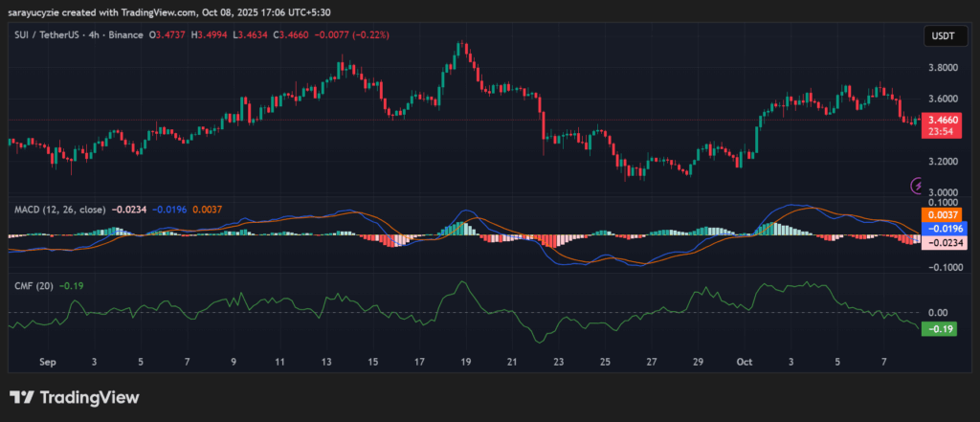
Task: Click the 19 date on the time axis
Action: (465, 363)
